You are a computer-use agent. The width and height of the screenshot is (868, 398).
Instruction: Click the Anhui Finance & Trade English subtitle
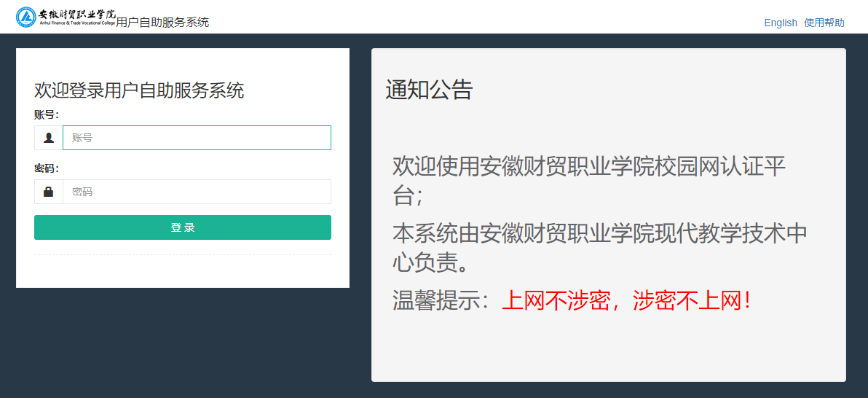76,24
